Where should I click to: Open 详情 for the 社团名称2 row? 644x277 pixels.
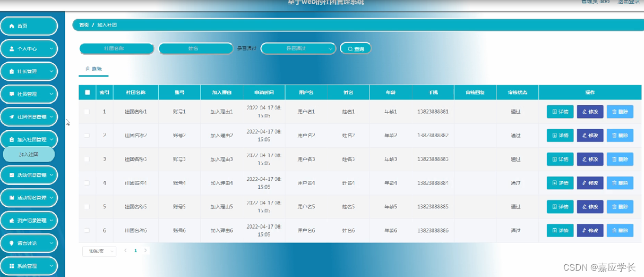(x=560, y=136)
